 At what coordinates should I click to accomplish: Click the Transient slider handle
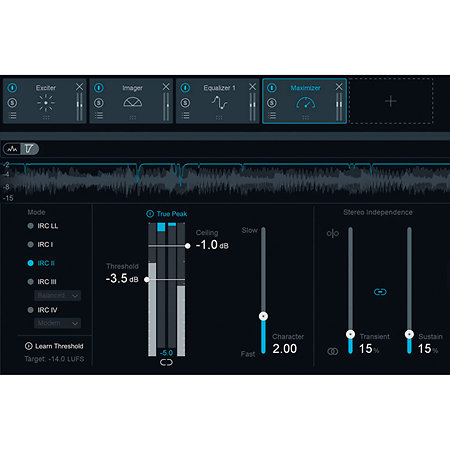coord(350,334)
